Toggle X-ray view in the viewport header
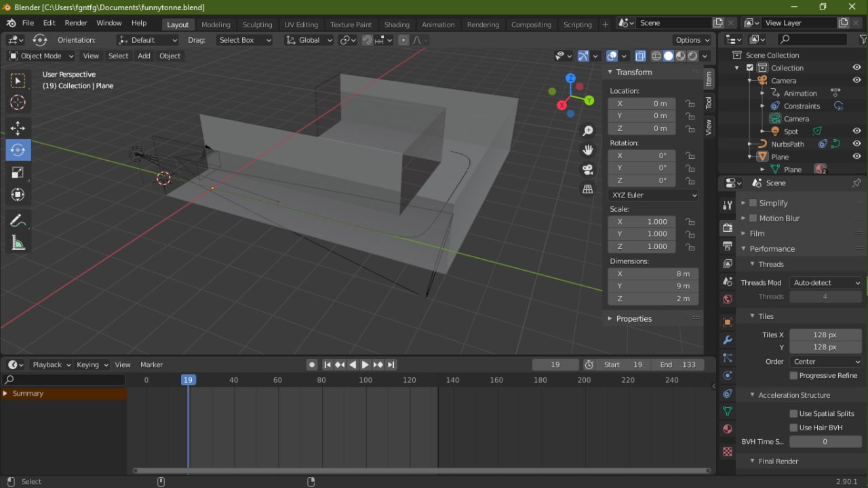Viewport: 868px width, 488px height. pos(641,56)
